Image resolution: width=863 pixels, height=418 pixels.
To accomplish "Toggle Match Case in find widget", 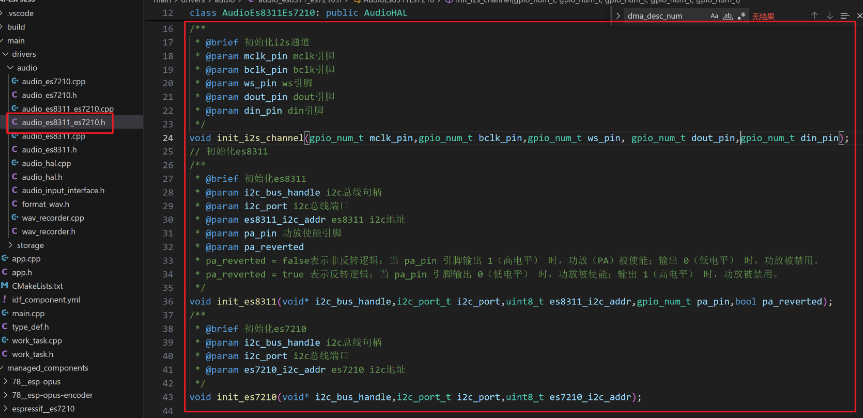I will 714,16.
